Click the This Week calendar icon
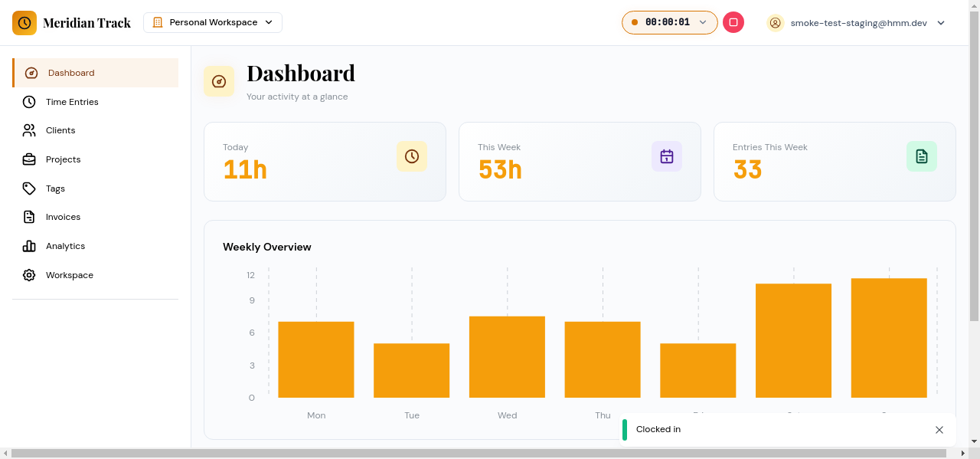The height and width of the screenshot is (459, 980). [666, 156]
